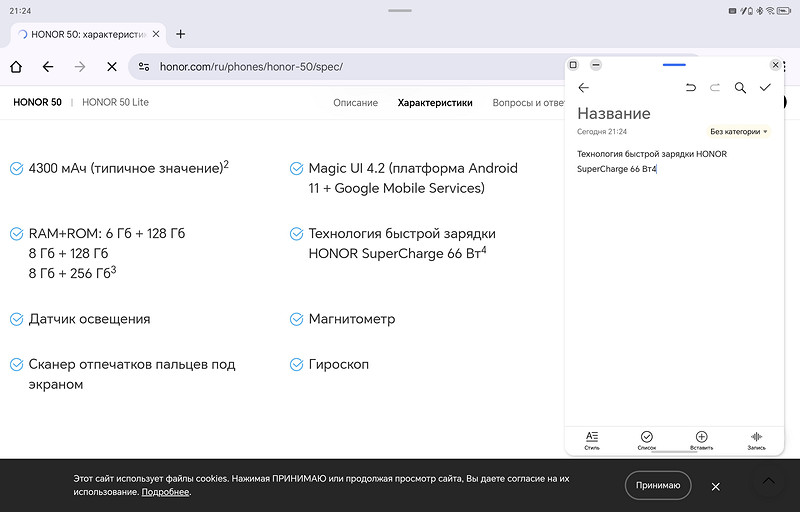Insert a checklist with Список
Screen dimensions: 800x512
pos(646,440)
